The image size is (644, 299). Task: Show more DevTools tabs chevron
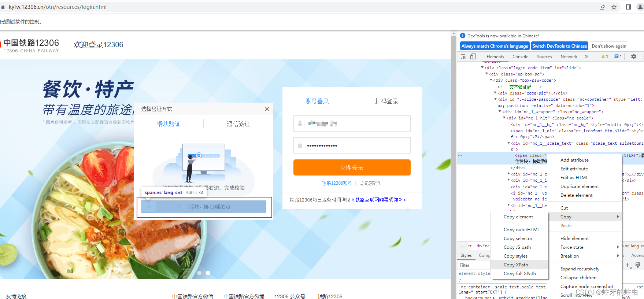586,56
